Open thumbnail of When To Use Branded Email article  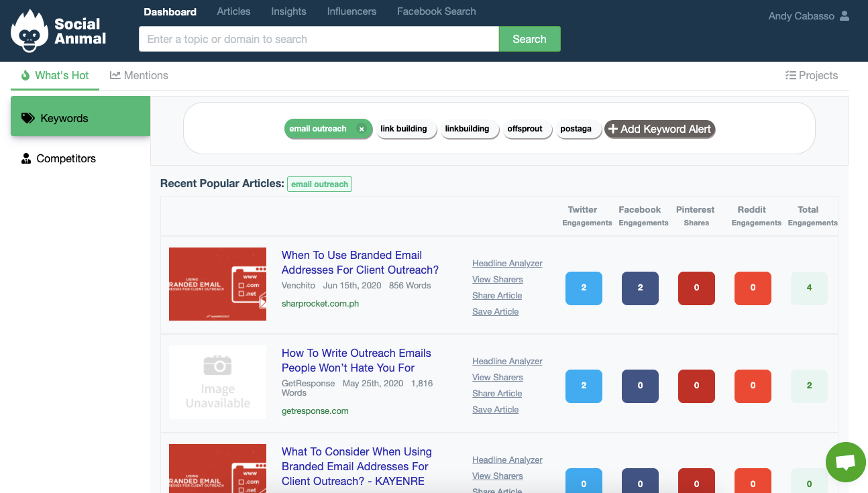217,284
